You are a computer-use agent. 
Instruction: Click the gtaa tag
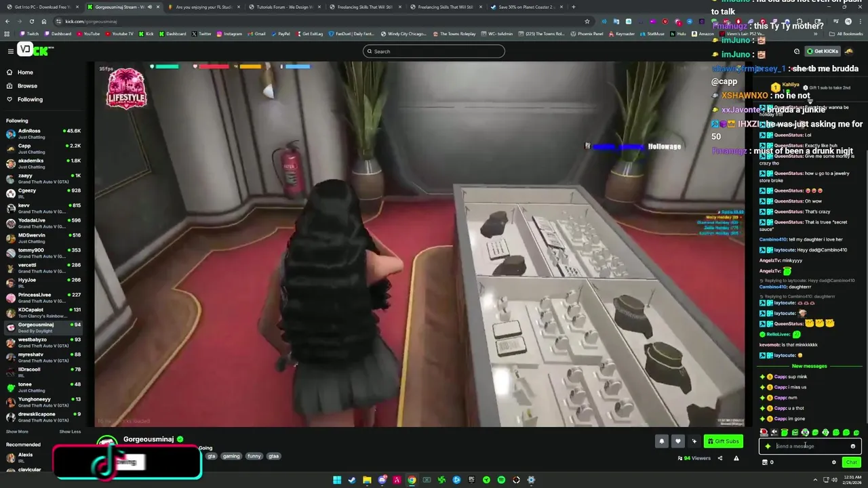click(x=274, y=456)
